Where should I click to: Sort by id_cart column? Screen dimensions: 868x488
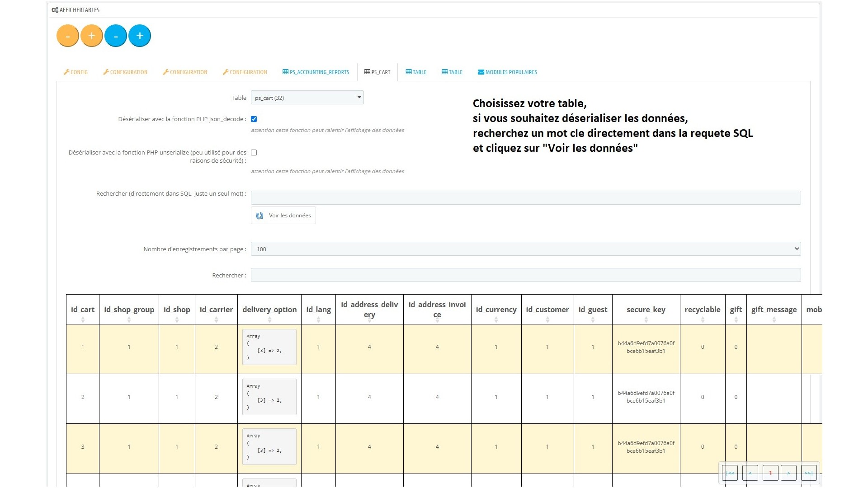(83, 310)
